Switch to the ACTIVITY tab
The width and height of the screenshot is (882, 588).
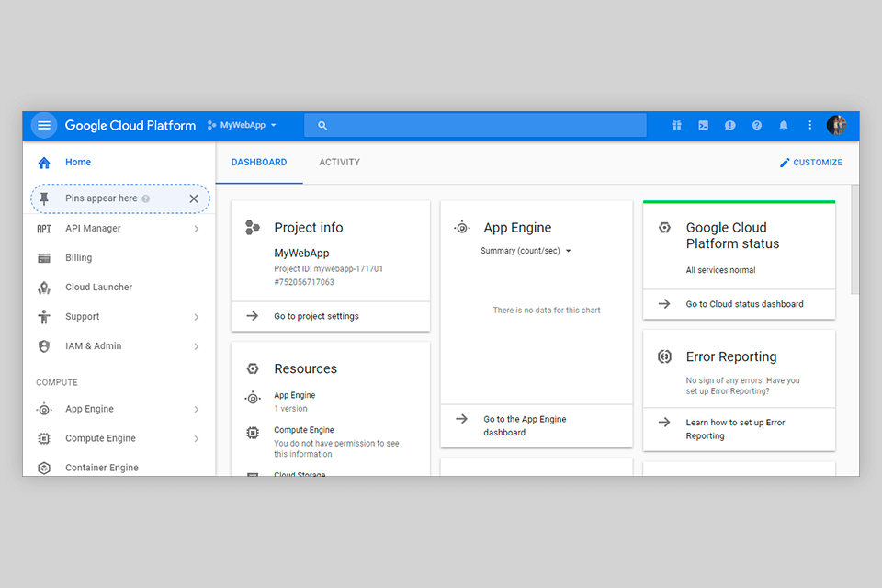point(339,162)
